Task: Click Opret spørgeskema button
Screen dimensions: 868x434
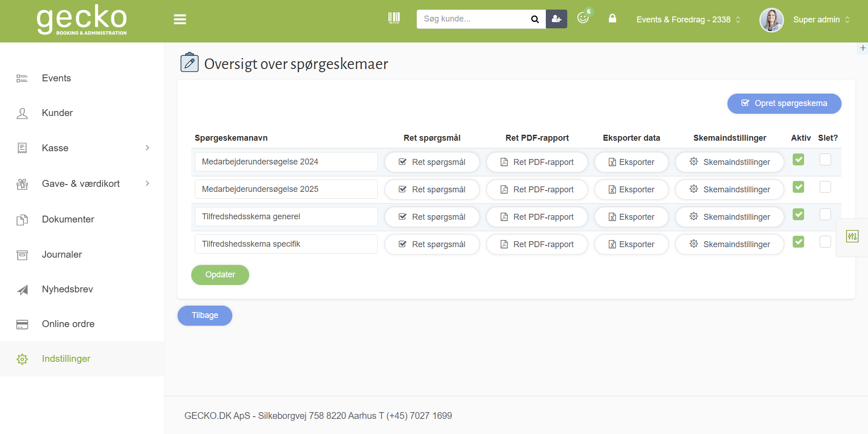Action: pyautogui.click(x=784, y=103)
